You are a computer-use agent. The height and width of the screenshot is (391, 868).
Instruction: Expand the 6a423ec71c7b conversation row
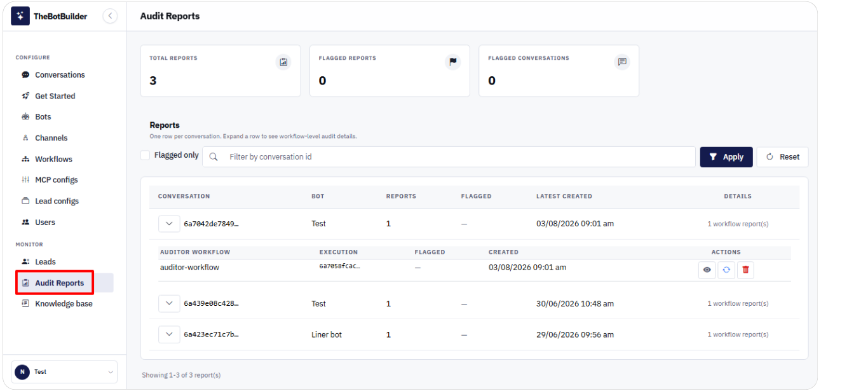click(169, 334)
